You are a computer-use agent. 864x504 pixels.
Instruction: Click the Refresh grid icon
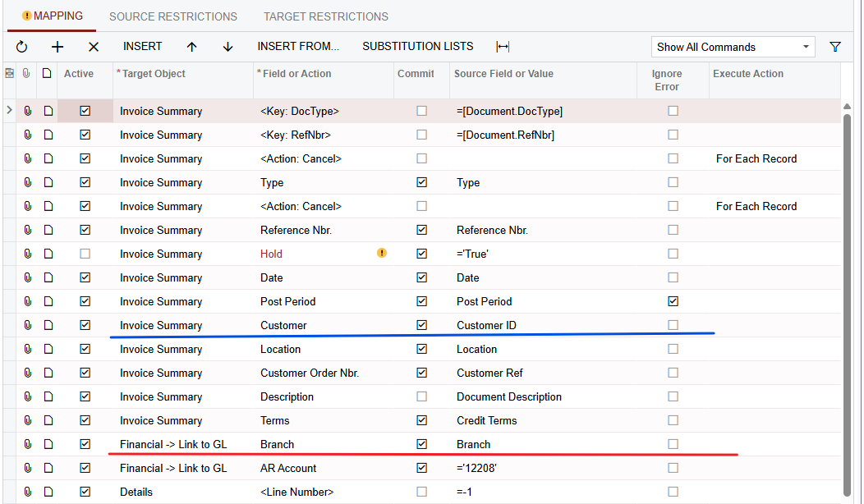tap(21, 47)
